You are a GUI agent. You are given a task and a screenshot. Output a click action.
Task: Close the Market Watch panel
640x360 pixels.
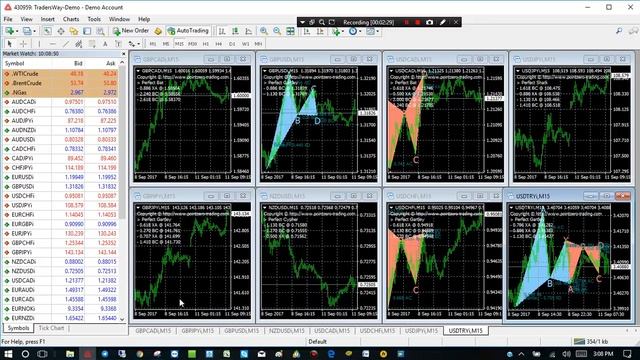(x=124, y=53)
